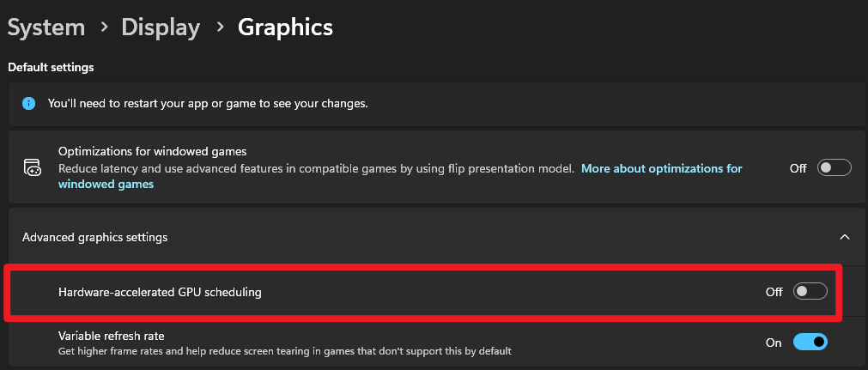Click the restart your app notice text
The image size is (868, 370).
(x=208, y=103)
